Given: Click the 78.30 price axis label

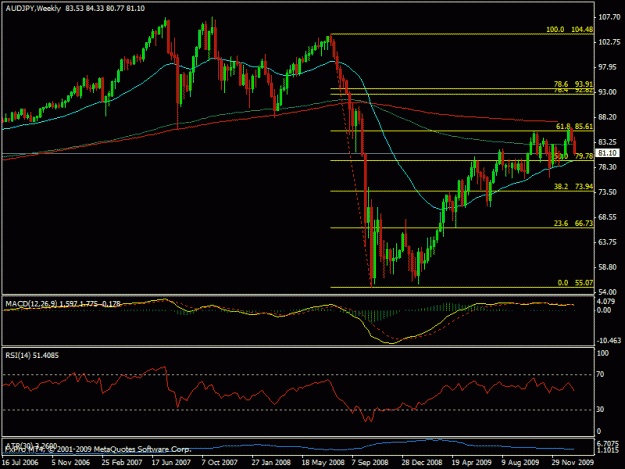Looking at the screenshot, I should tap(609, 167).
